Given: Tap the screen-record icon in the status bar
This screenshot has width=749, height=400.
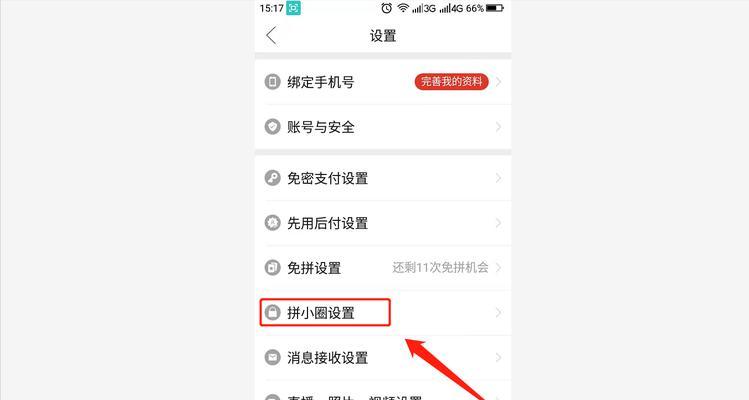Looking at the screenshot, I should pyautogui.click(x=293, y=8).
